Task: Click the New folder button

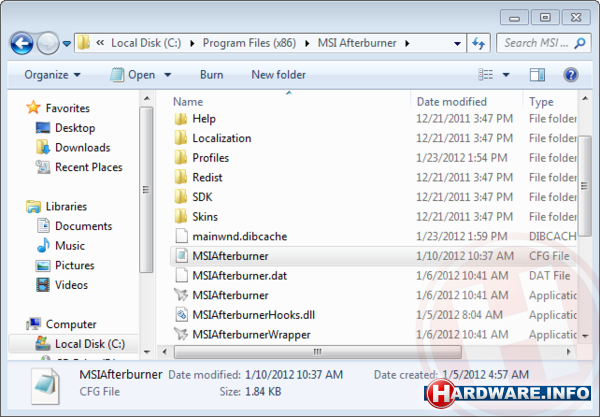Action: tap(278, 75)
